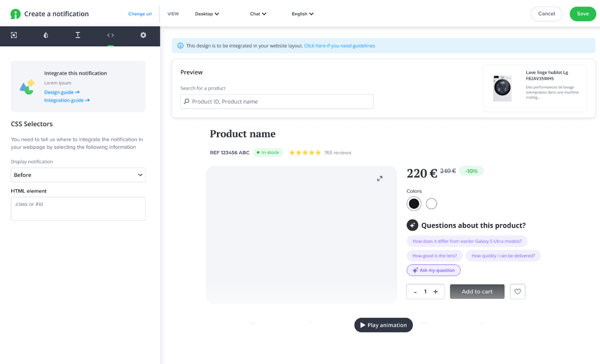600x364 pixels.
Task: Open the droplet color design tab
Action: (x=45, y=35)
